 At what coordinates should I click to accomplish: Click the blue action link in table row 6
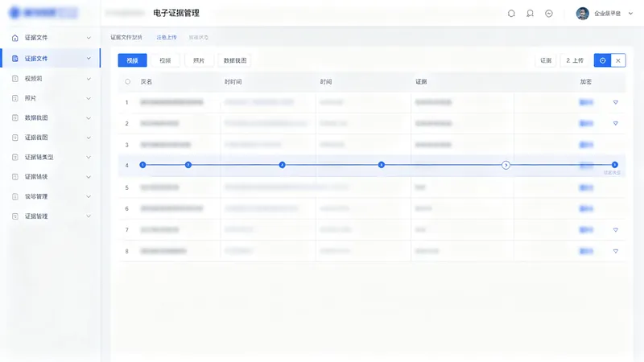click(x=586, y=208)
